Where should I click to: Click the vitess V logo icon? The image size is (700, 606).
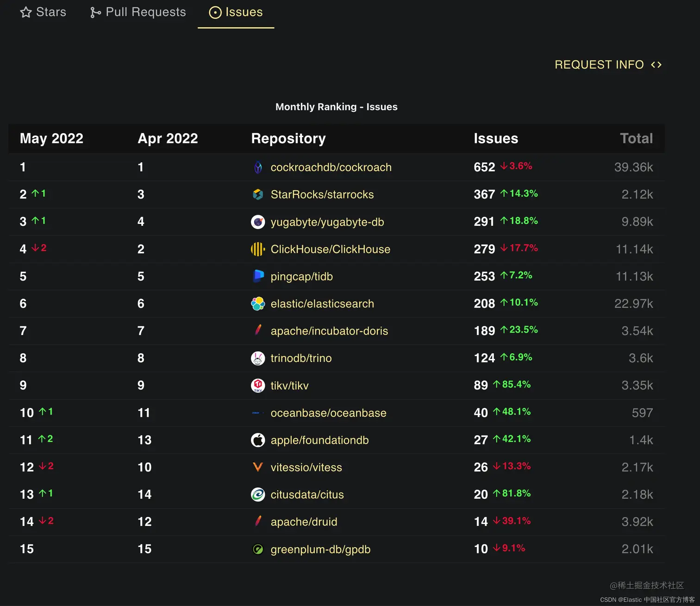(x=258, y=467)
